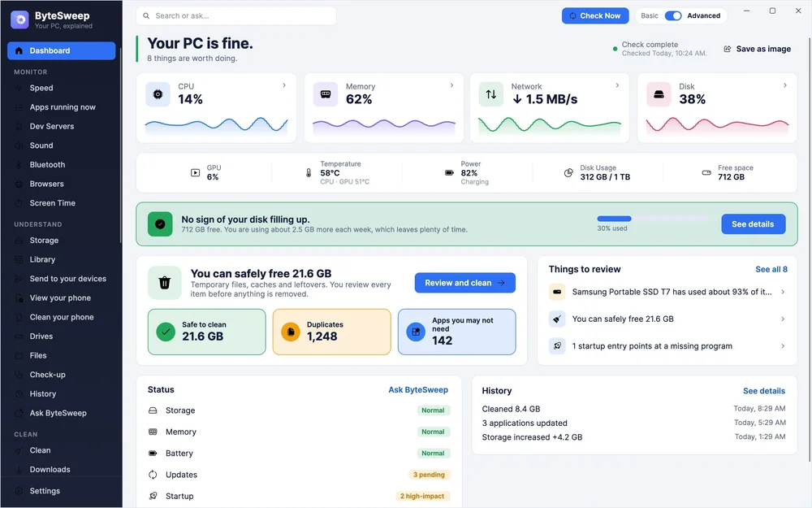The width and height of the screenshot is (812, 508).
Task: Click the Check Now button
Action: (x=595, y=15)
